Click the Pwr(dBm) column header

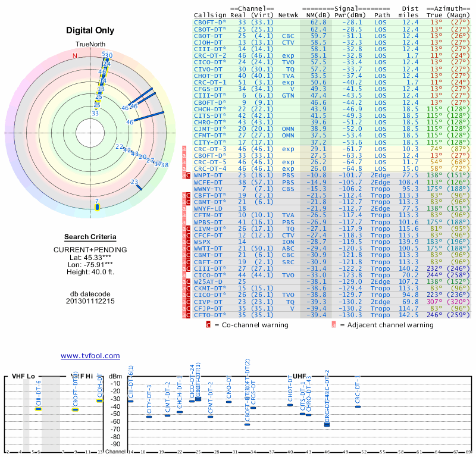(350, 15)
